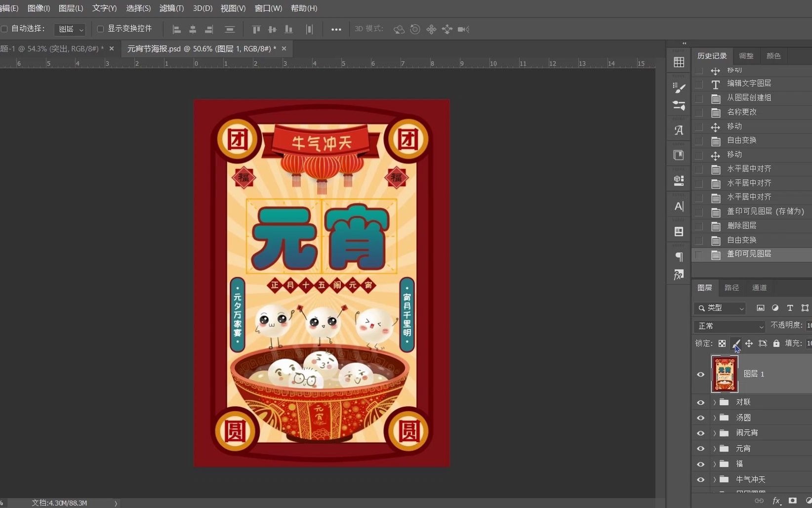Open the Character panel icon

tap(679, 206)
